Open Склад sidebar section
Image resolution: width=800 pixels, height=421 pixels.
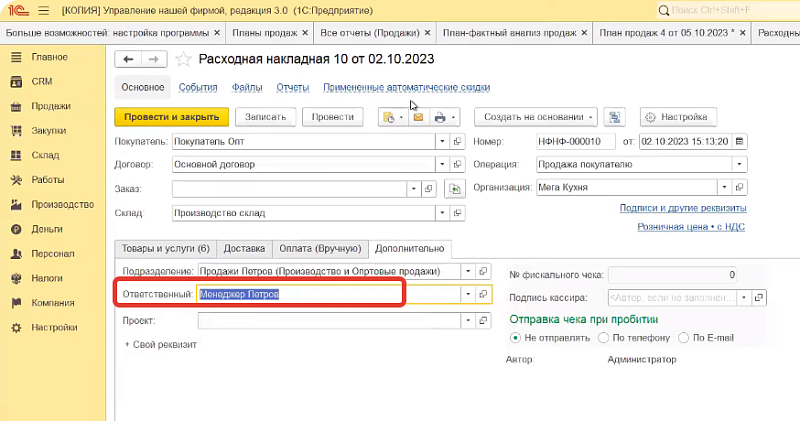pos(45,155)
